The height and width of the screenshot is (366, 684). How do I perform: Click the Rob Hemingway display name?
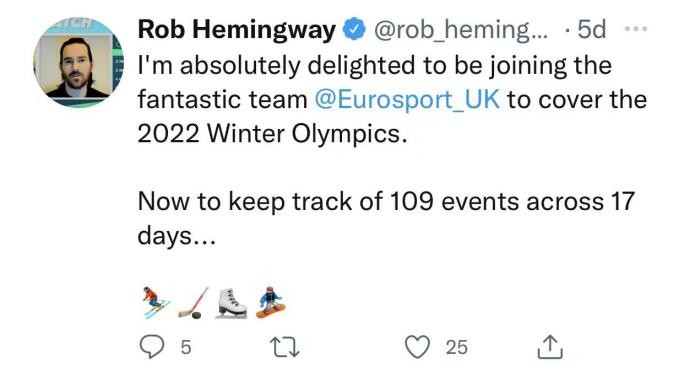tap(236, 30)
